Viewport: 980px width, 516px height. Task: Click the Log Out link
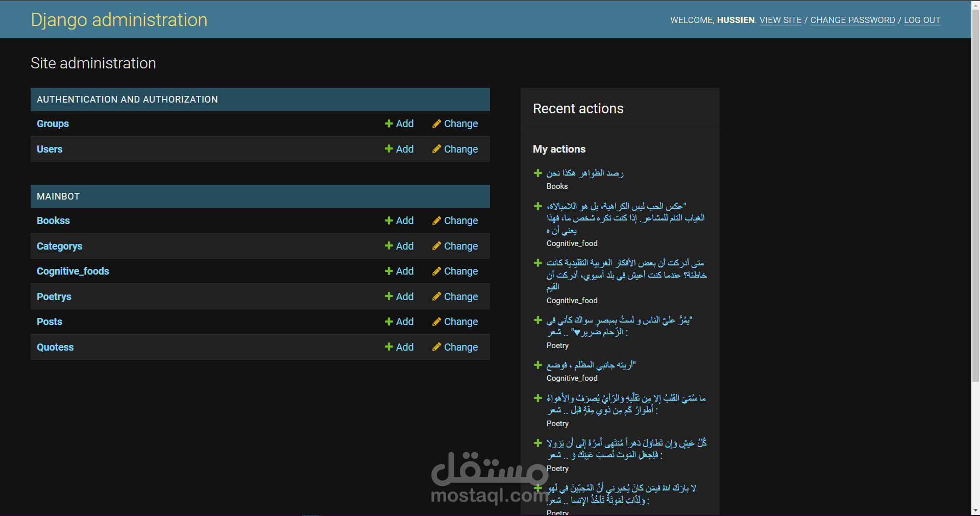922,20
